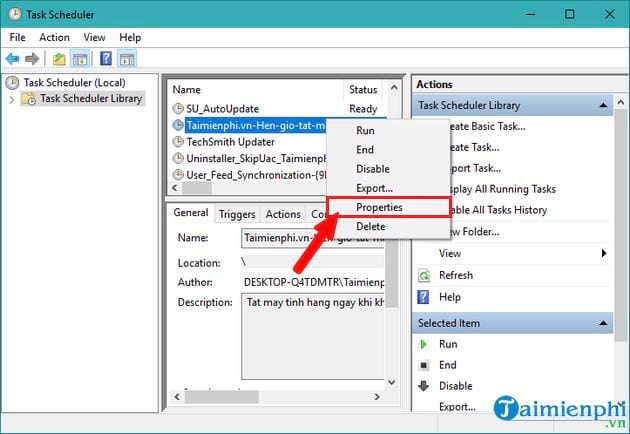Switch to the Actions tab

pos(283,214)
